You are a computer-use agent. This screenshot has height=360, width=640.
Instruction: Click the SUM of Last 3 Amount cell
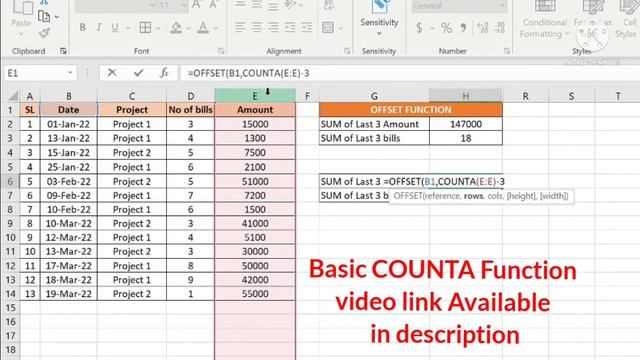(374, 124)
